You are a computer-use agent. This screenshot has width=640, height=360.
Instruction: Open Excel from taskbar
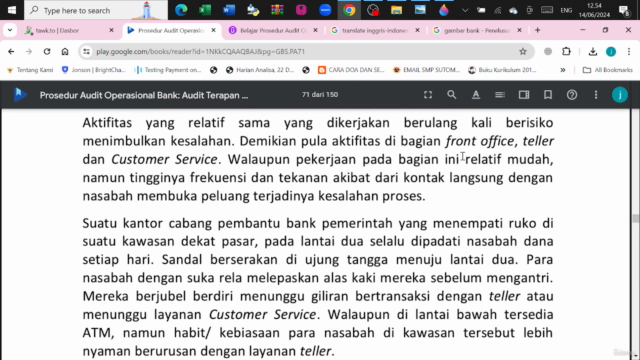click(205, 10)
